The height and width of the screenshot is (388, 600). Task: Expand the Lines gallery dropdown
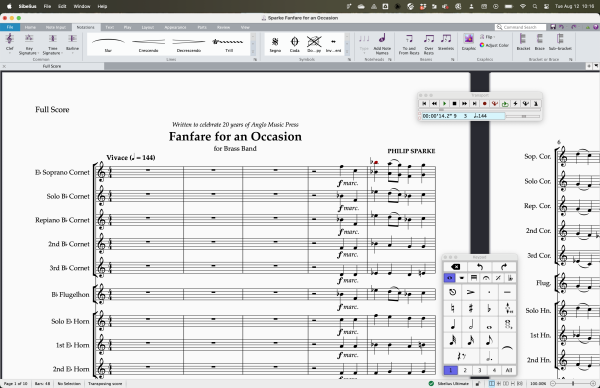253,52
